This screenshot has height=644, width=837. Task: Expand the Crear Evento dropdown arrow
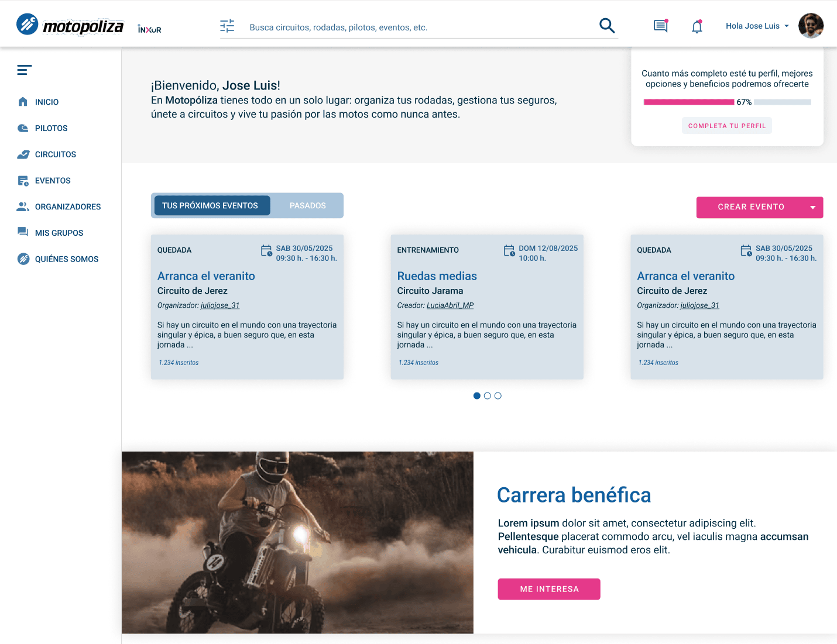tap(812, 207)
